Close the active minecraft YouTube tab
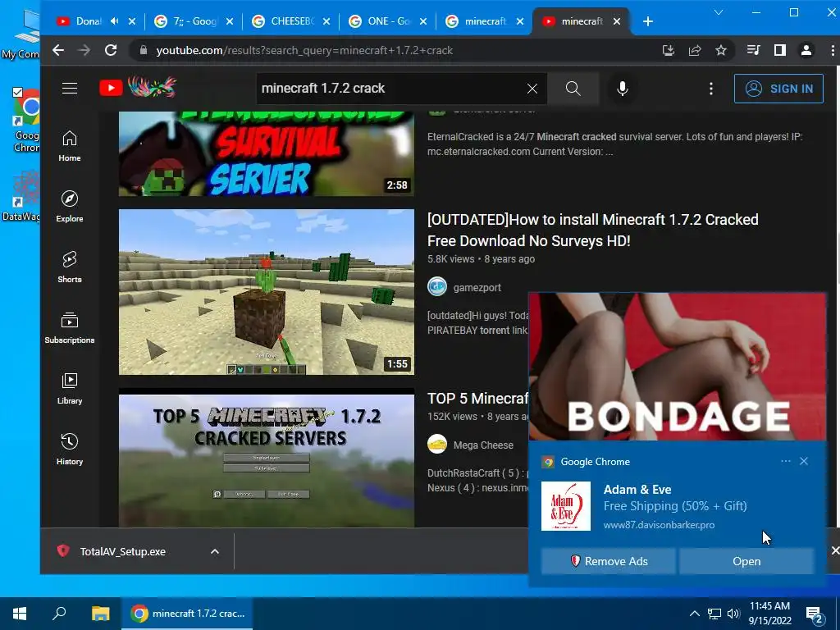840x630 pixels. pos(617,21)
